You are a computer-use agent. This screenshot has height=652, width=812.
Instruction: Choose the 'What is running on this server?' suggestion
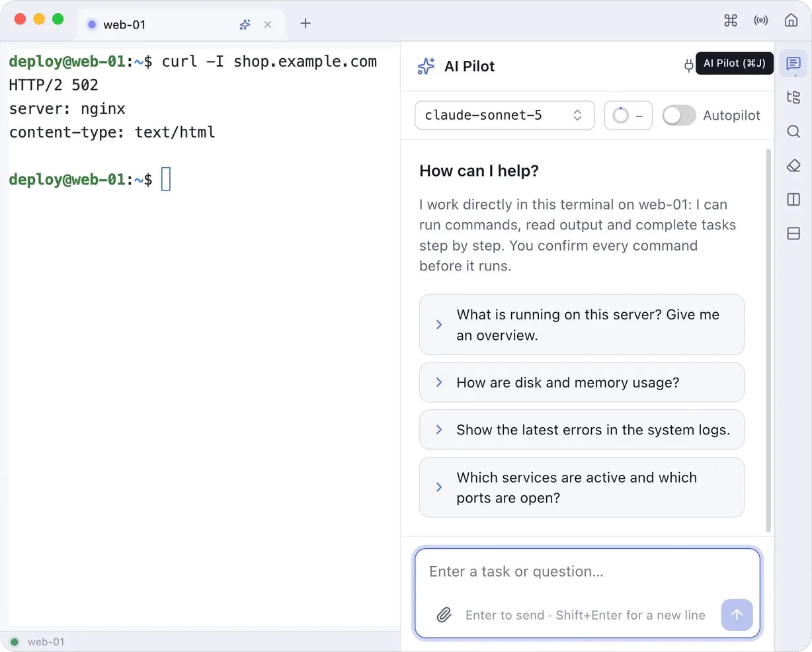(582, 325)
